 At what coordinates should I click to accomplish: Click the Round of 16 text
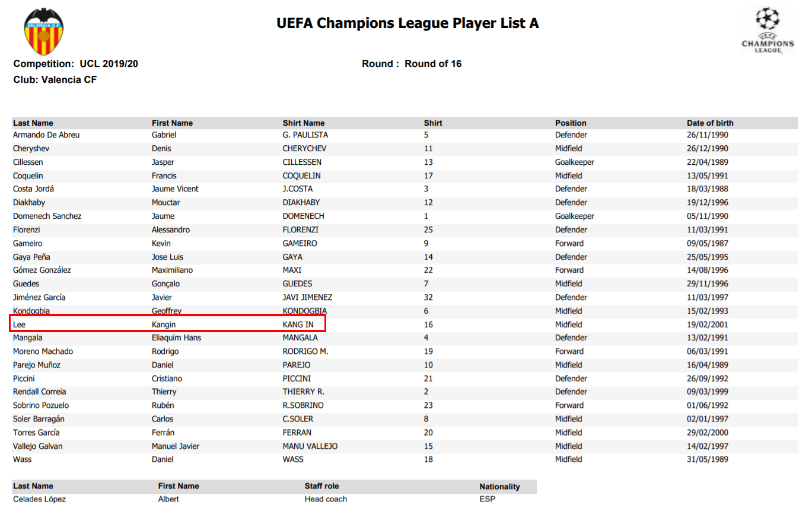[433, 64]
